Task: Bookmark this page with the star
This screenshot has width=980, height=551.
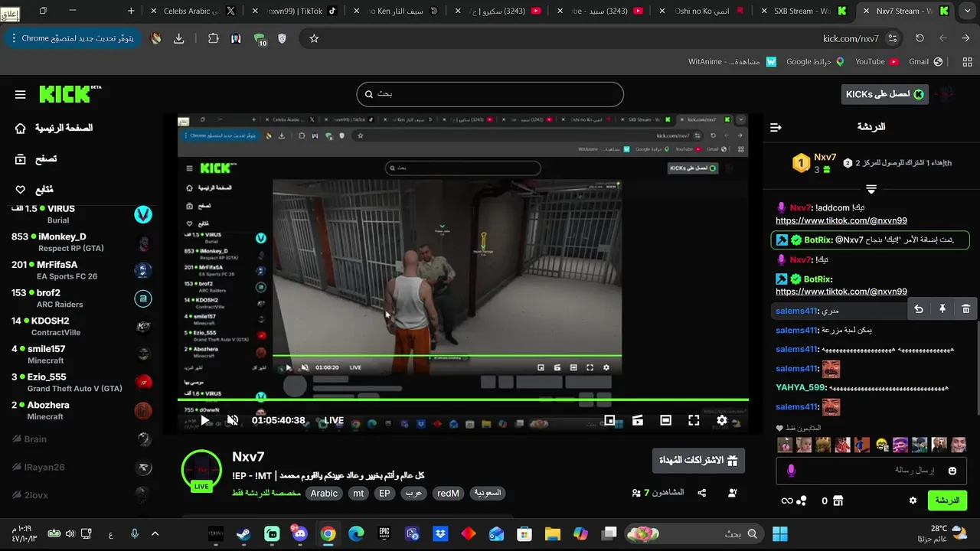Action: [x=314, y=38]
